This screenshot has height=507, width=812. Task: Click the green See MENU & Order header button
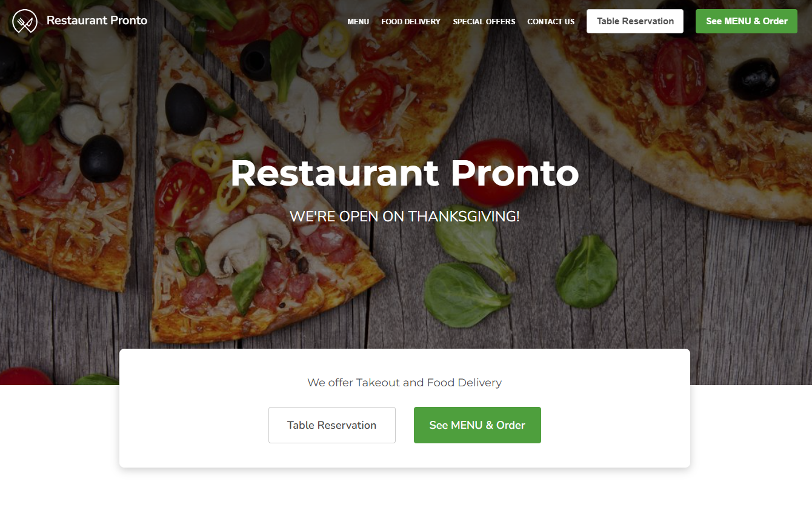click(747, 21)
